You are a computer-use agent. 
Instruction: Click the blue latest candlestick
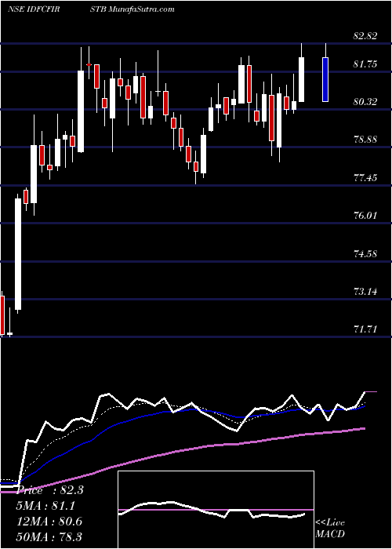[x=325, y=79]
